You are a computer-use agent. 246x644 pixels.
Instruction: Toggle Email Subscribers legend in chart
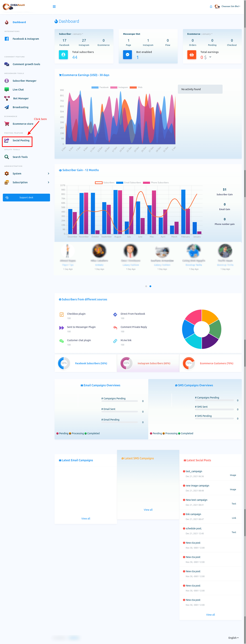(x=129, y=183)
